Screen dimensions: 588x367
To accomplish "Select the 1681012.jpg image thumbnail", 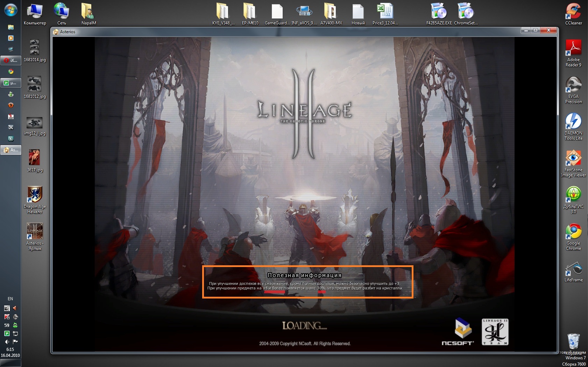I will 35,87.
